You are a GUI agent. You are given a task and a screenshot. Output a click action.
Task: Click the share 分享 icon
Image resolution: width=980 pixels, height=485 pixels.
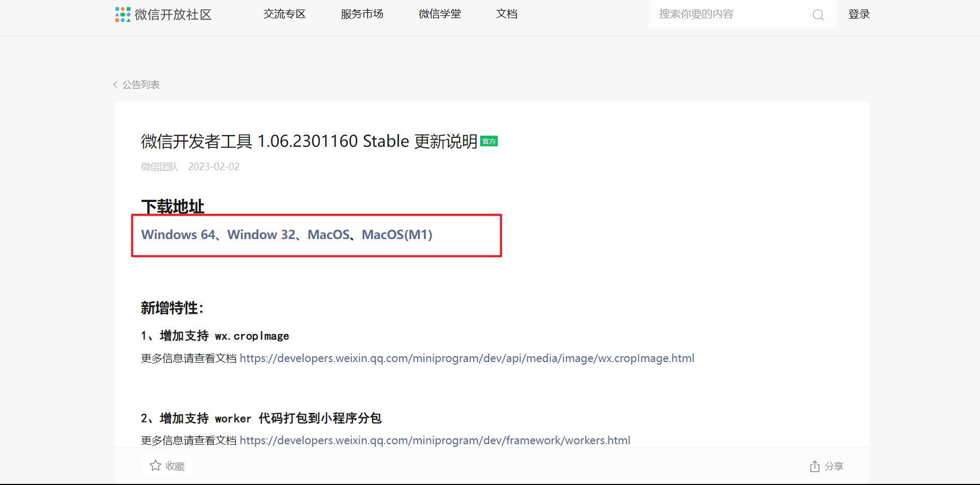pyautogui.click(x=815, y=466)
